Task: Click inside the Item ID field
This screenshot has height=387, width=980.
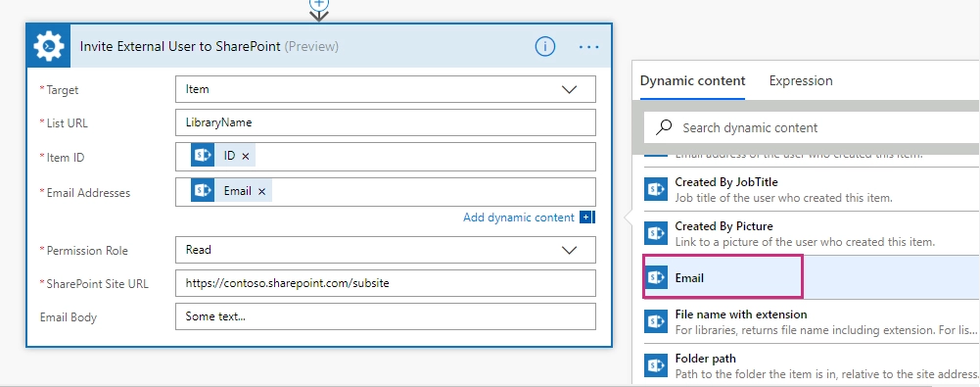Action: [386, 157]
